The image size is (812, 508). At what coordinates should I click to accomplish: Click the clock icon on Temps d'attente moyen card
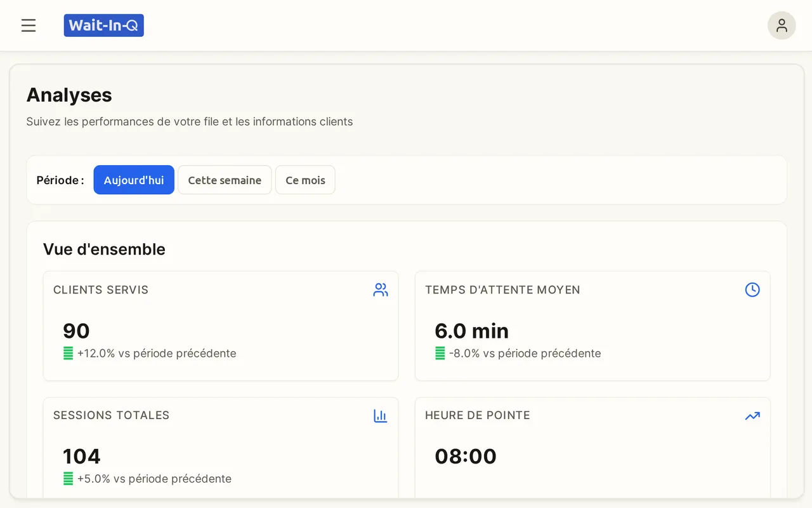[752, 290]
